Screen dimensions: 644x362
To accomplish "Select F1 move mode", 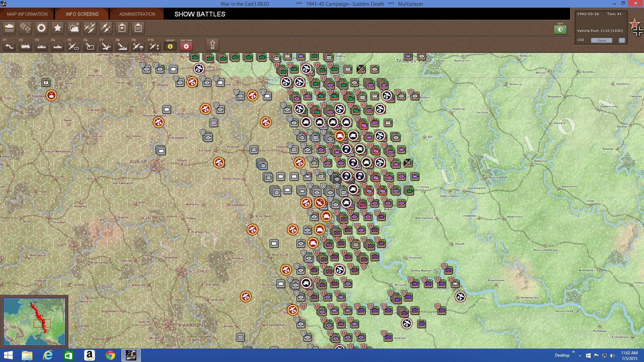I will click(9, 46).
